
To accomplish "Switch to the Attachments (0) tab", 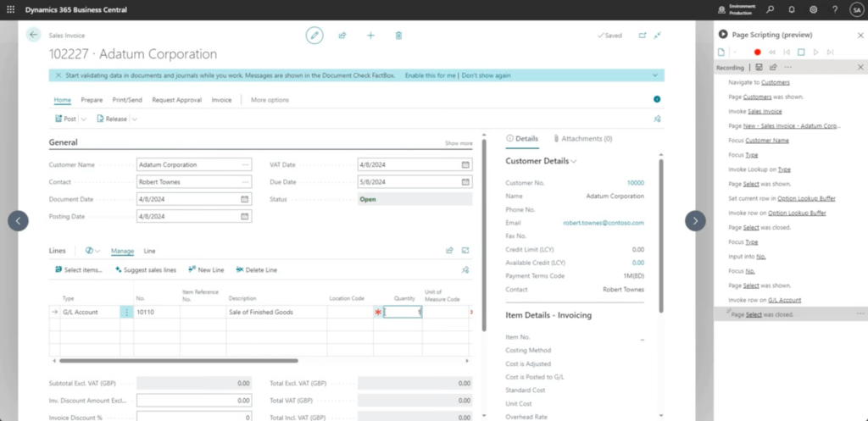I will coord(582,138).
